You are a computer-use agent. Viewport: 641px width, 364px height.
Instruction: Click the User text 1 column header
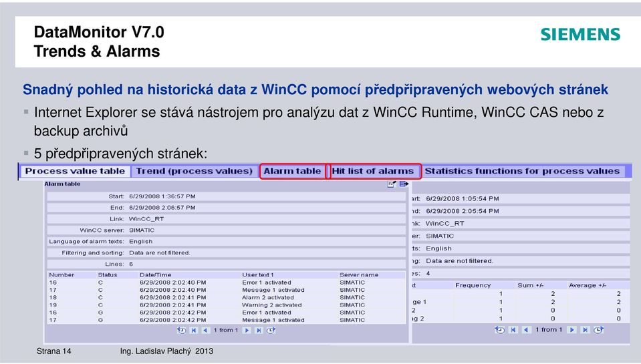click(257, 275)
